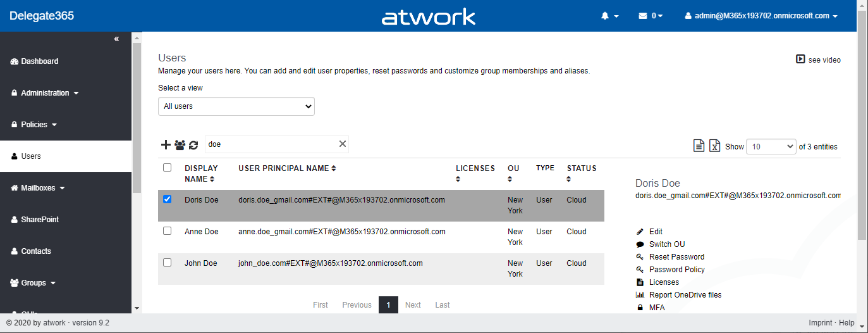Open notifications bell in header
The image size is (868, 333).
609,16
